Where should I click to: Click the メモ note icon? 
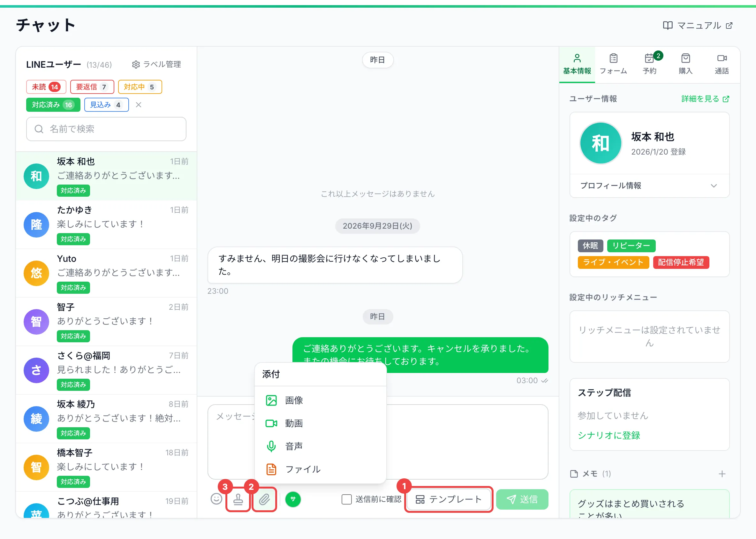[574, 474]
